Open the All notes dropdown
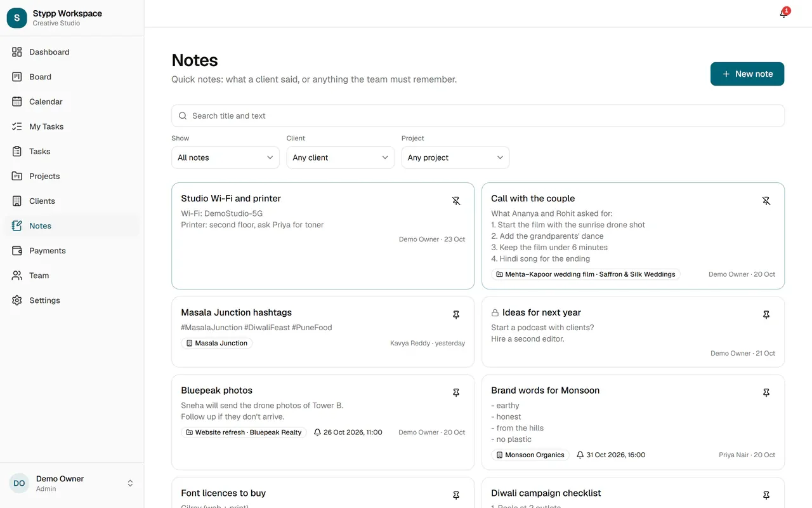The width and height of the screenshot is (812, 508). (225, 157)
